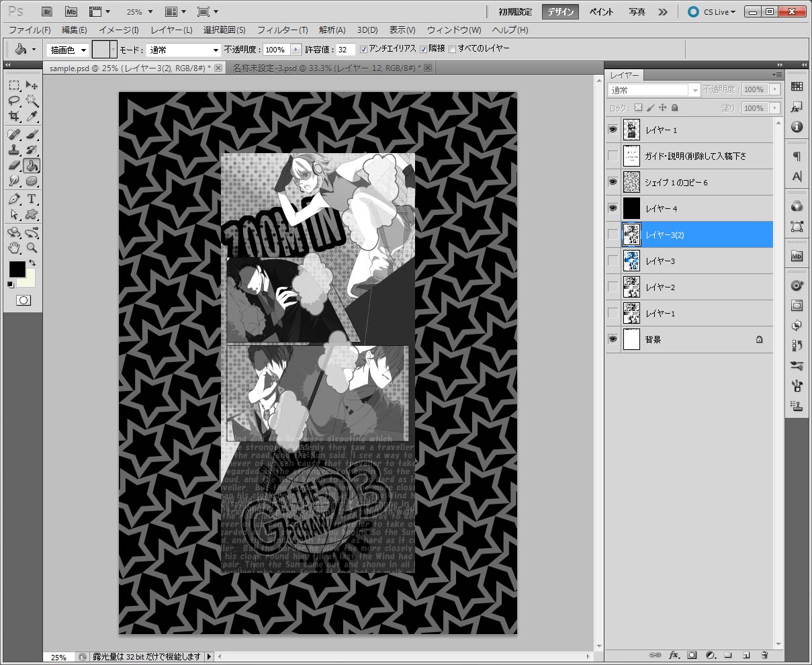The image size is (812, 665).
Task: Add a layer mask using panel icon
Action: tap(692, 654)
